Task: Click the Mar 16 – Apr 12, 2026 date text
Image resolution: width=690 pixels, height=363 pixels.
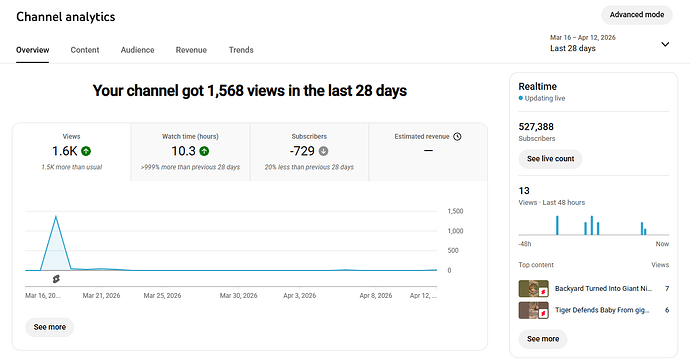Action: click(583, 37)
